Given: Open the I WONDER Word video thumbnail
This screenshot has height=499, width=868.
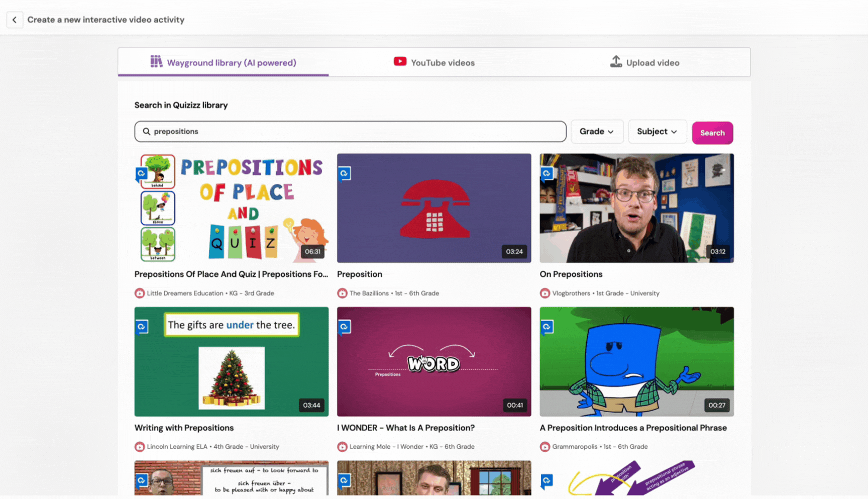Looking at the screenshot, I should pyautogui.click(x=434, y=361).
